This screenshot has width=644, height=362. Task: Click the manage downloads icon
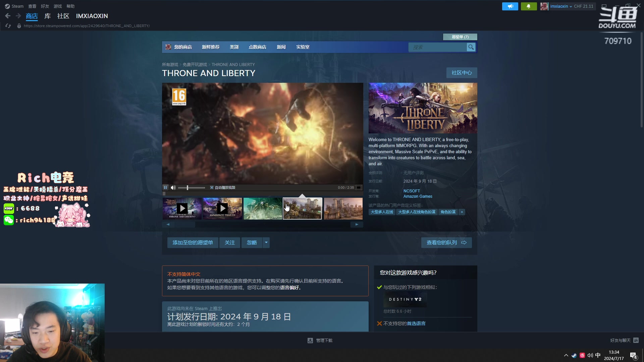pos(310,341)
